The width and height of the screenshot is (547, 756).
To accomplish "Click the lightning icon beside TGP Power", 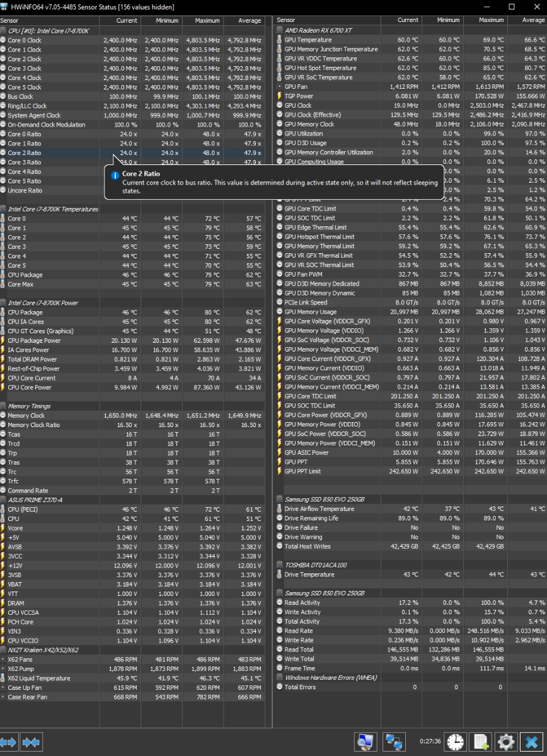I will point(279,96).
